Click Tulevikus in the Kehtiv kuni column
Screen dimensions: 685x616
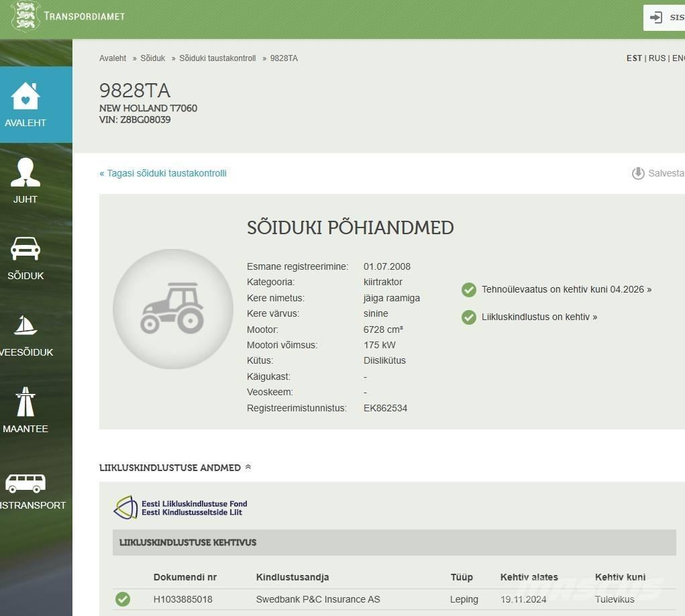tap(615, 599)
